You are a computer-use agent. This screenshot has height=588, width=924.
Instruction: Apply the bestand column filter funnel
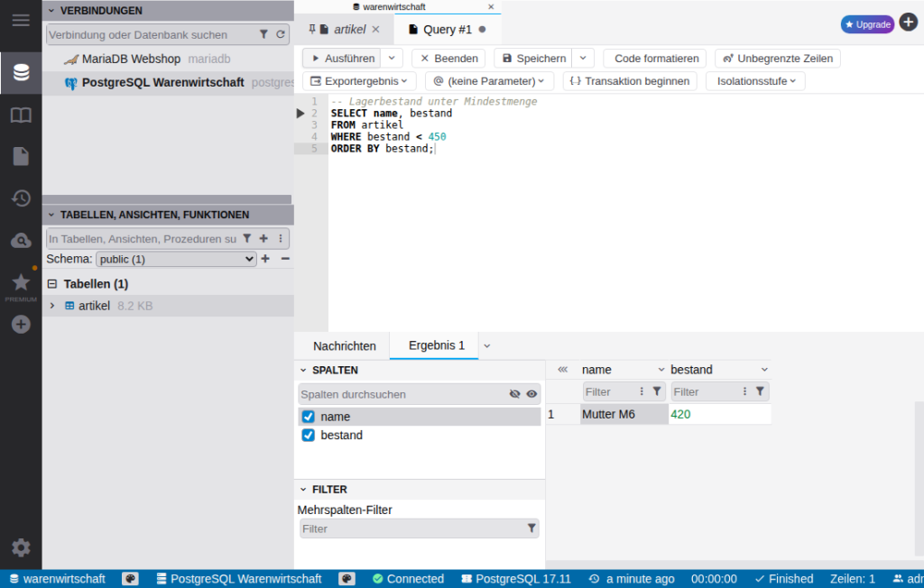pos(760,391)
